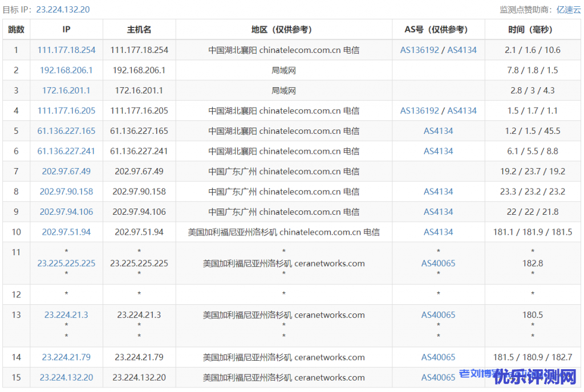The height and width of the screenshot is (392, 584).
Task: Click the 202.97.90.158 link in IP column
Action: pyautogui.click(x=66, y=191)
